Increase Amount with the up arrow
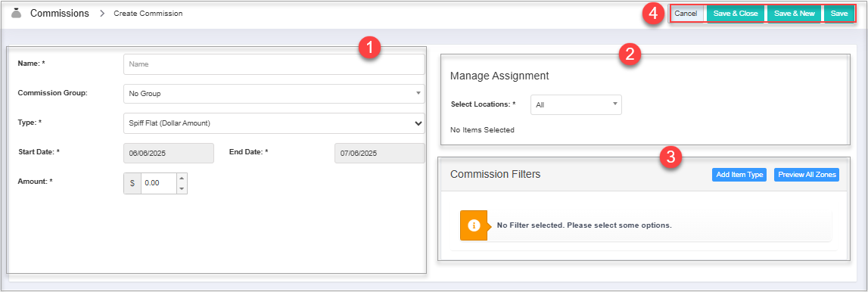868x292 pixels. 182,178
